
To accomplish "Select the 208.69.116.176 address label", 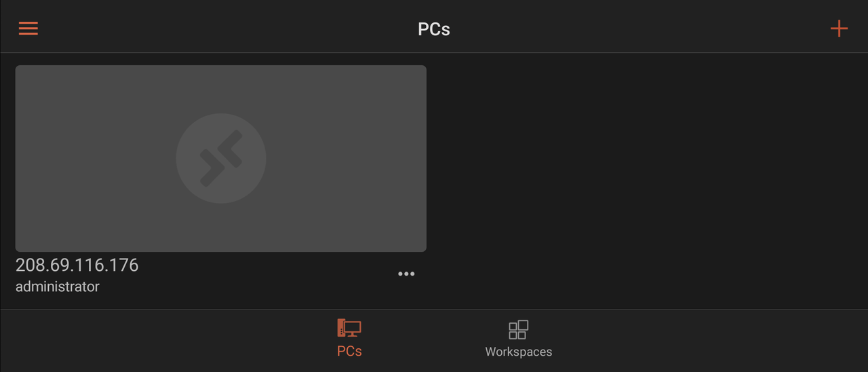I will [x=77, y=265].
